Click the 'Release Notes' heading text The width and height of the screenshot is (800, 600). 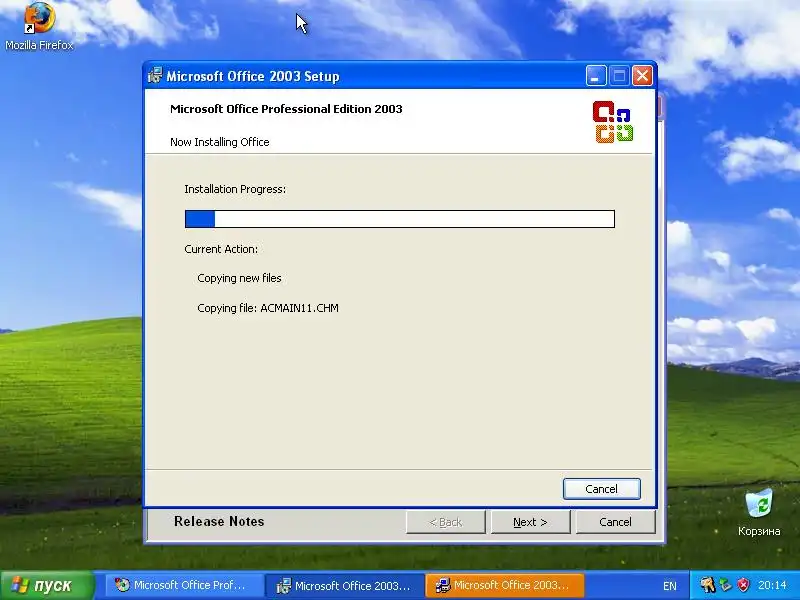[x=219, y=521]
